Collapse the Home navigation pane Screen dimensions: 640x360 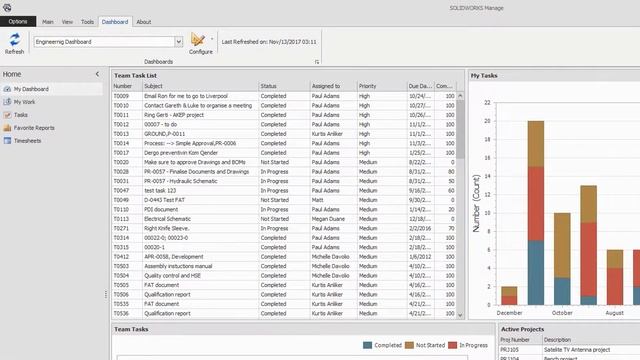pyautogui.click(x=97, y=74)
